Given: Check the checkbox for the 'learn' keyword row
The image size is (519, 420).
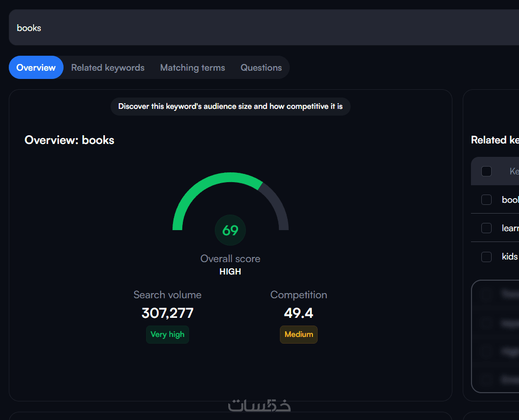Looking at the screenshot, I should 486,228.
